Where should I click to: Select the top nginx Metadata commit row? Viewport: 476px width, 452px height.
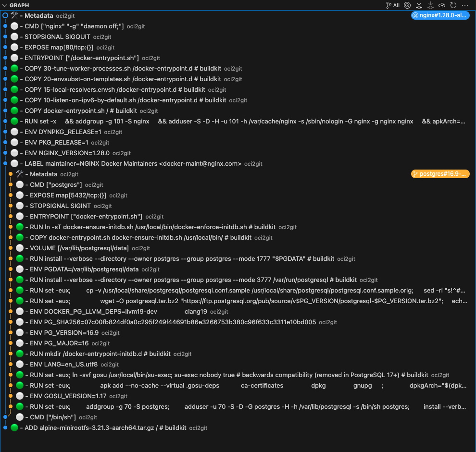pyautogui.click(x=238, y=15)
